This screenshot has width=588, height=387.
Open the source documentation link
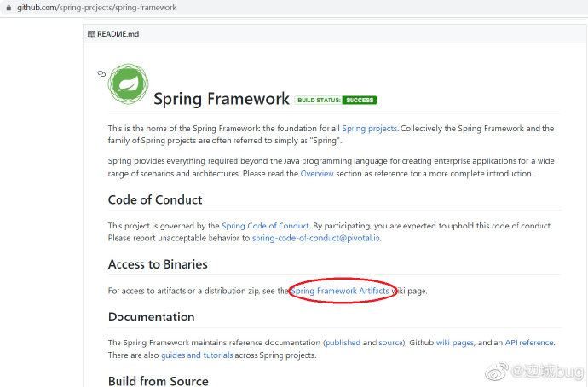click(390, 343)
